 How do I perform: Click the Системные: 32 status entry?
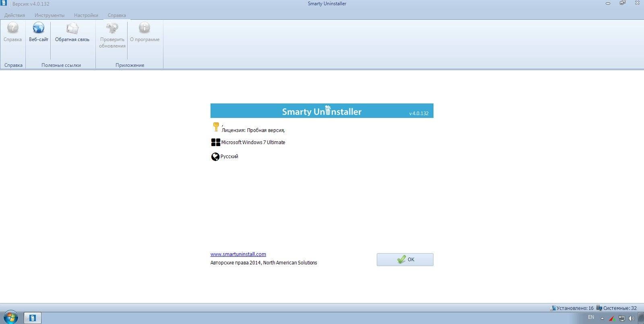click(617, 308)
